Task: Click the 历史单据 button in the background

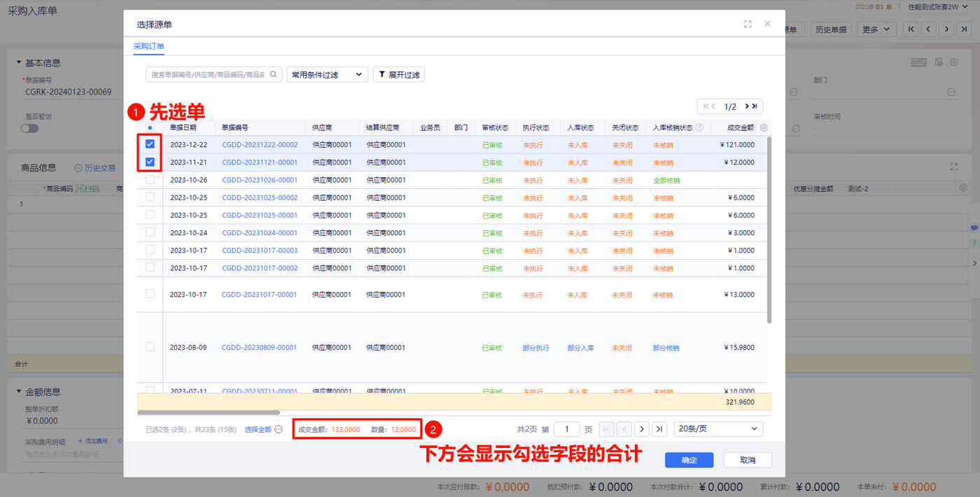Action: point(831,29)
